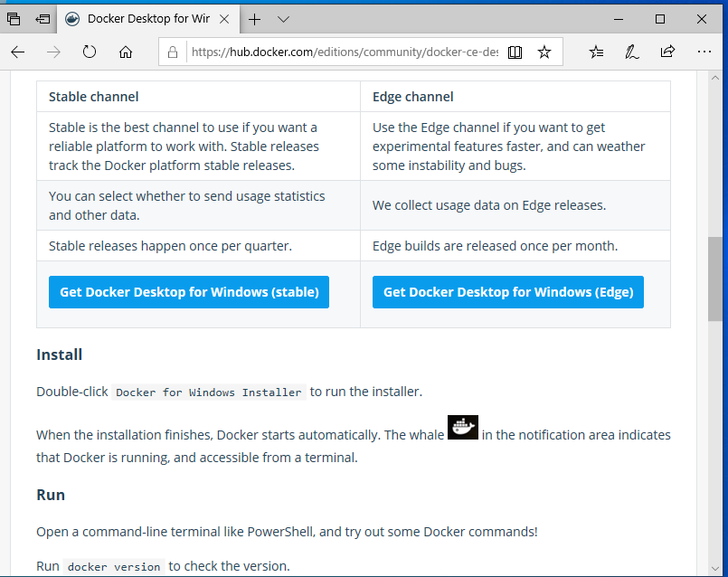Click the tabs you've set aside icon
728x577 pixels.
coord(14,19)
